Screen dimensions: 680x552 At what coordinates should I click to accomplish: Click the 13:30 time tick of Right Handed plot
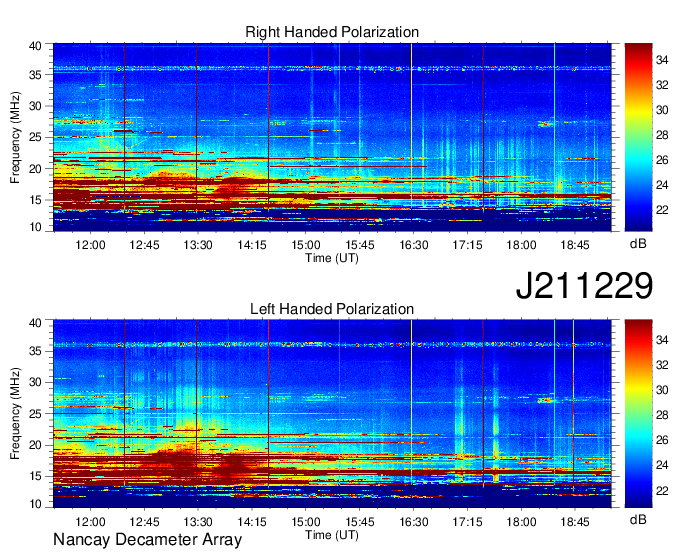coord(198,245)
